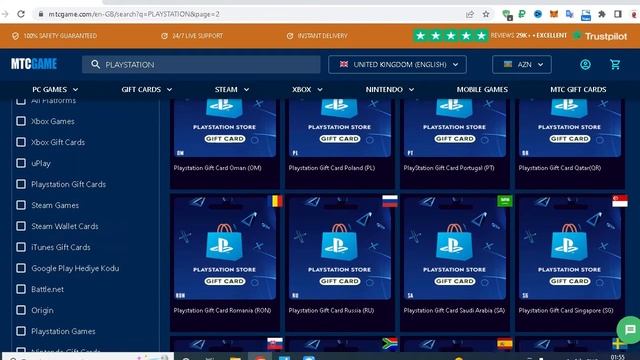
Task: Click the MTCGAME logo
Action: (34, 64)
